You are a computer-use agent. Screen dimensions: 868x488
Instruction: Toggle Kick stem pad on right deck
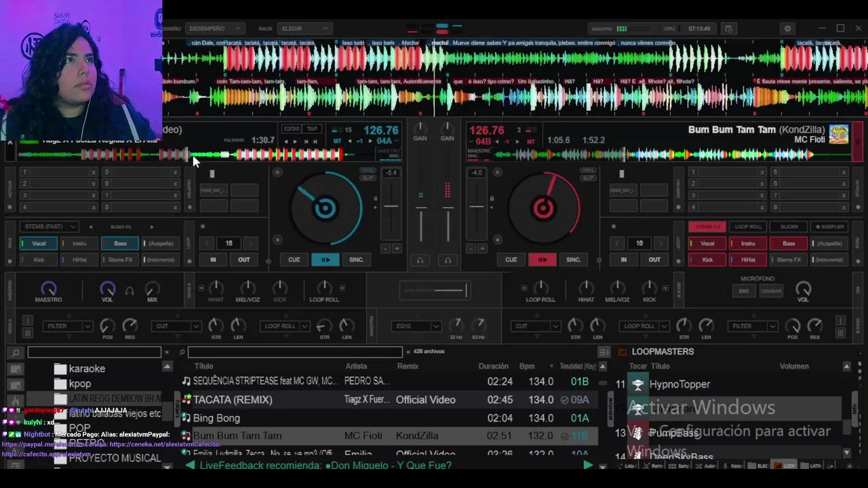tap(707, 260)
